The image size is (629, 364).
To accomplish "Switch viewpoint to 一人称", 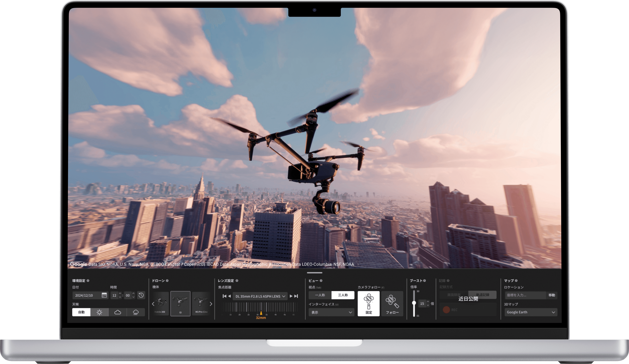I will point(320,295).
